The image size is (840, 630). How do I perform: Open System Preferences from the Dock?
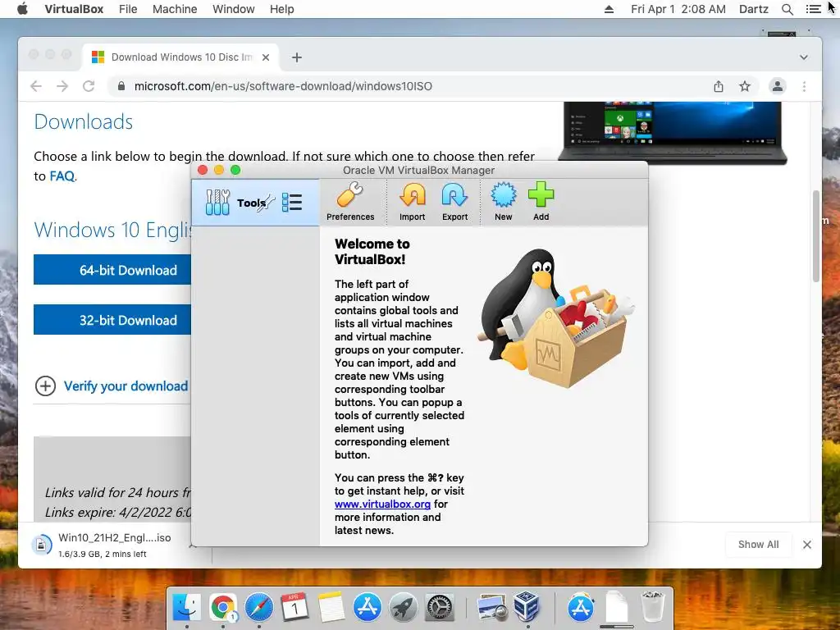[x=440, y=608]
